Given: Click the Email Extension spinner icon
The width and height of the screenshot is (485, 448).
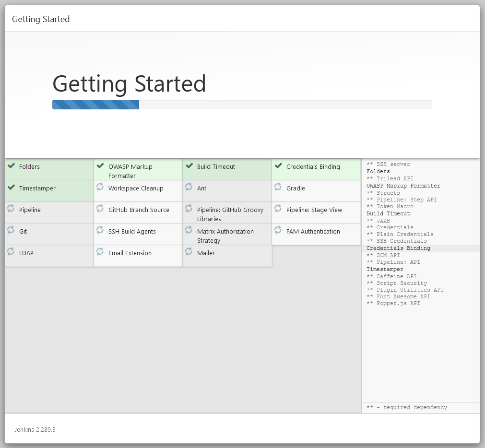Looking at the screenshot, I should click(99, 253).
